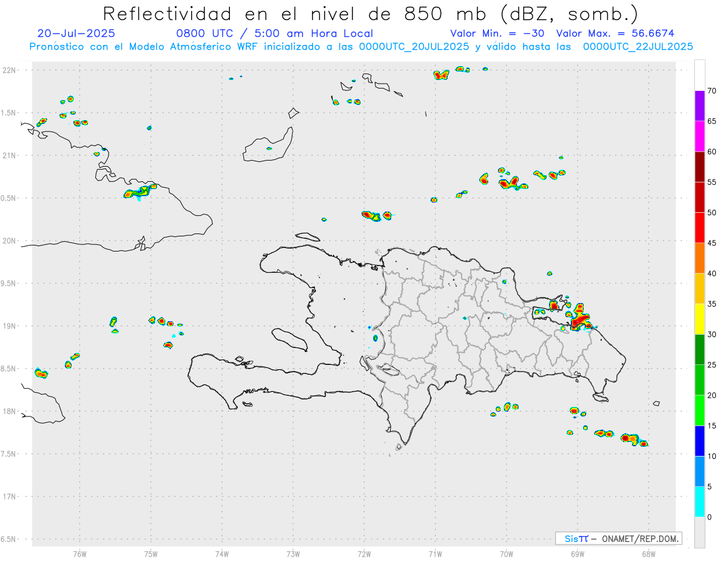Viewport: 728px width, 562px height.
Task: Select the colorbar tick label '35'
Action: 712,304
